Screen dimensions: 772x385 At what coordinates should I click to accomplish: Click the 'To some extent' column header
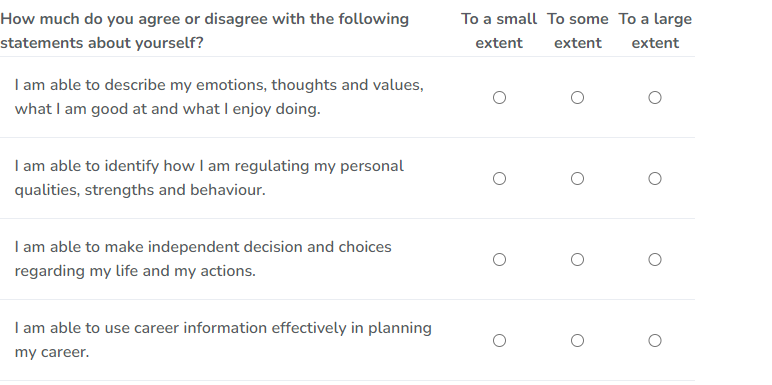578,31
